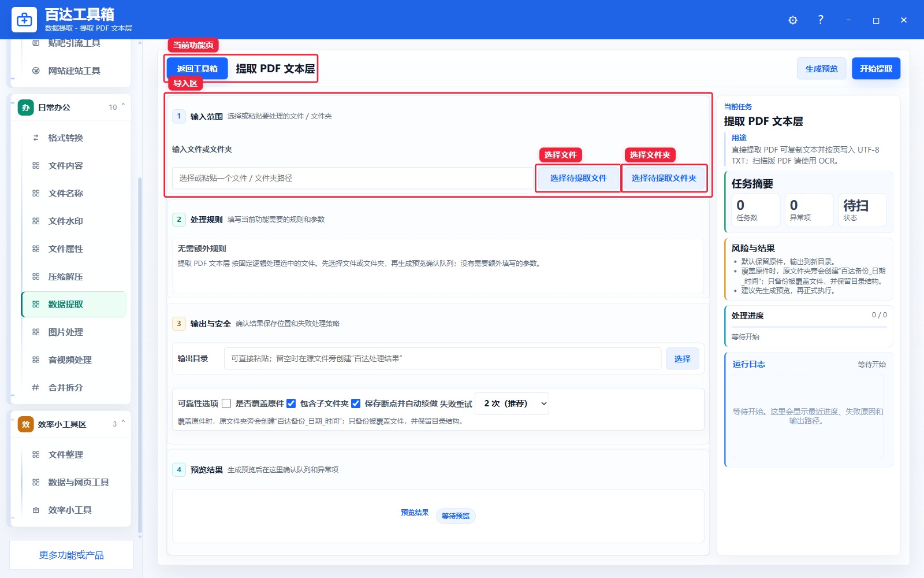Image resolution: width=924 pixels, height=578 pixels.
Task: Click the grid icon beside 音视频处理
Action: (x=36, y=360)
